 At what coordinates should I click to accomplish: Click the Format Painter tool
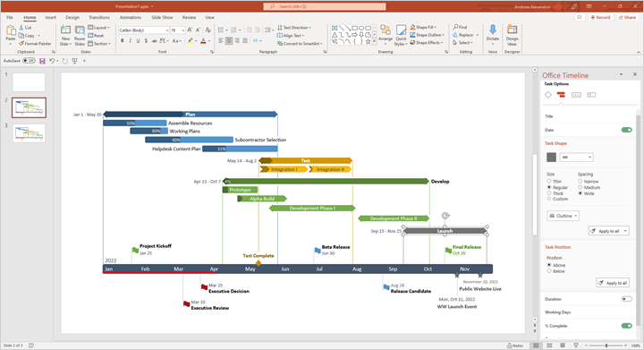pos(35,44)
